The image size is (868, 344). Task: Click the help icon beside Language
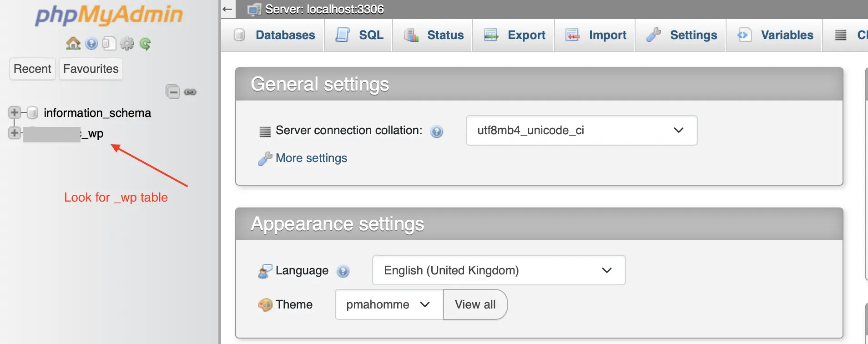click(343, 271)
